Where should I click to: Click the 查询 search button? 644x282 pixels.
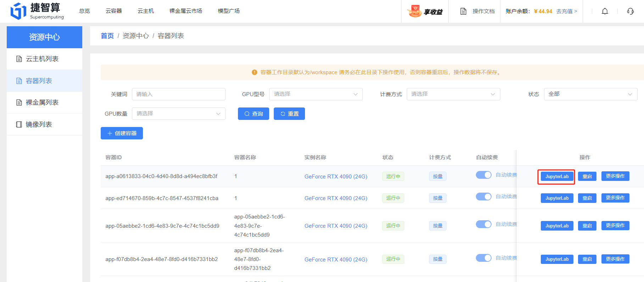pos(254,114)
